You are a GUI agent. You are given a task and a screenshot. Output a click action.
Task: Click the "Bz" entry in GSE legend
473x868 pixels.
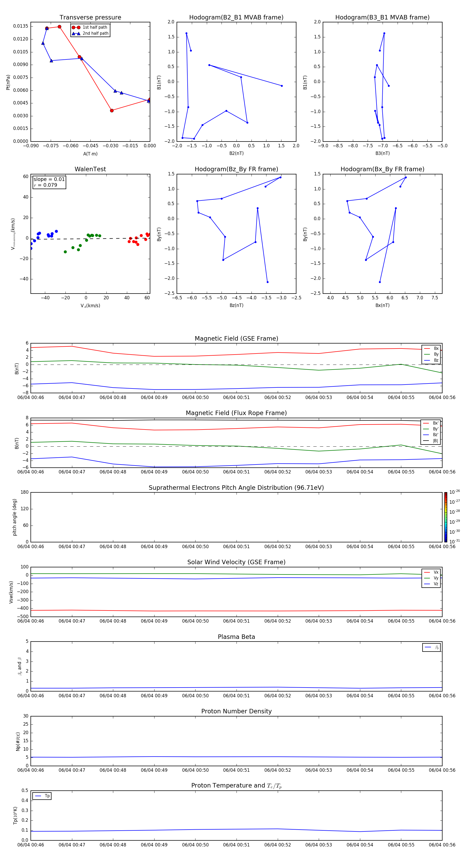point(431,361)
